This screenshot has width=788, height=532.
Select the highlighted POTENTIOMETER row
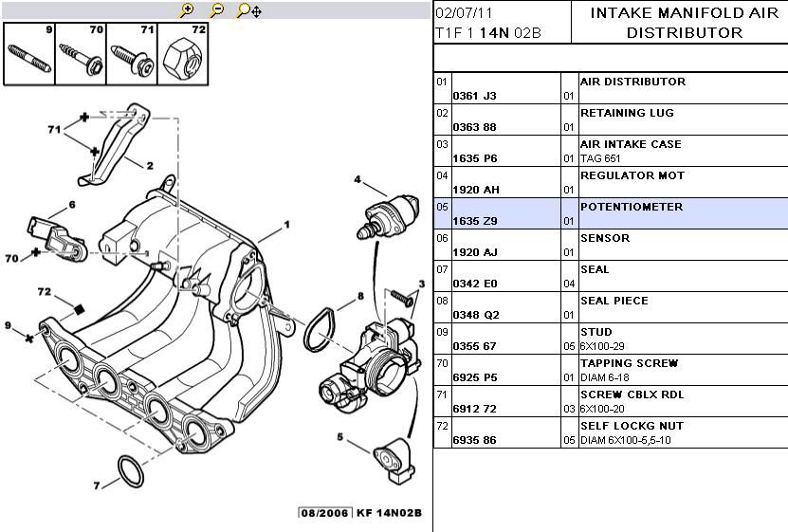pyautogui.click(x=611, y=213)
